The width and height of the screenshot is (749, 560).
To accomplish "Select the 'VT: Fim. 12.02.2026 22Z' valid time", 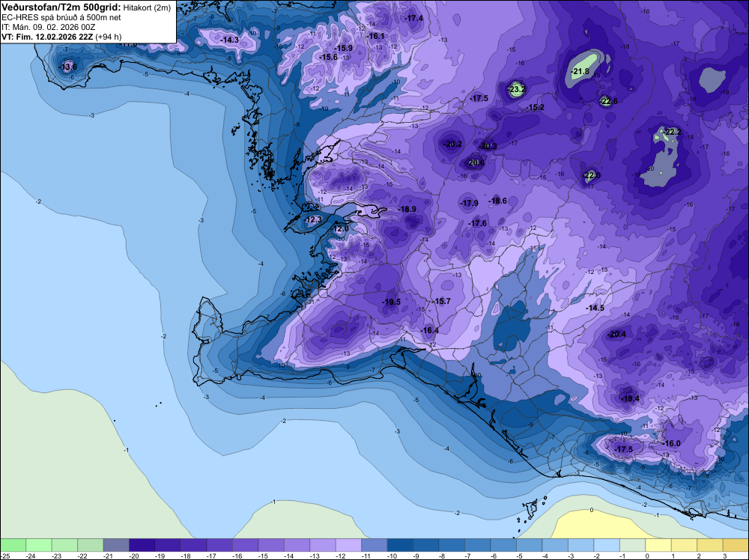I will [47, 37].
